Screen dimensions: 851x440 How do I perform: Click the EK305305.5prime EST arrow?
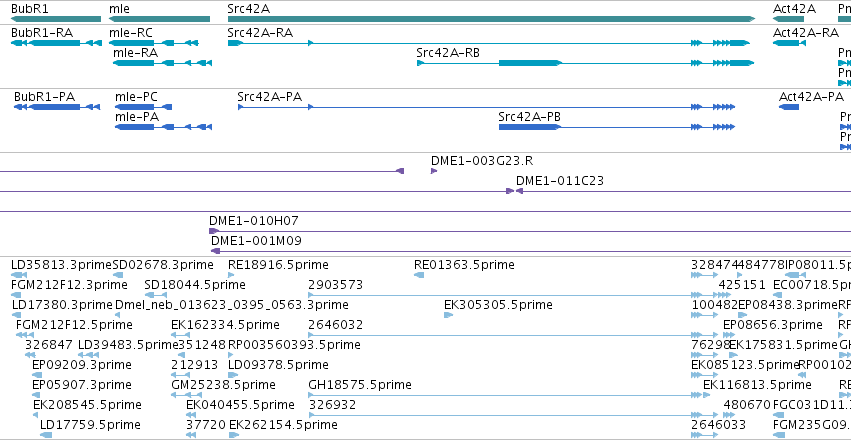click(448, 315)
